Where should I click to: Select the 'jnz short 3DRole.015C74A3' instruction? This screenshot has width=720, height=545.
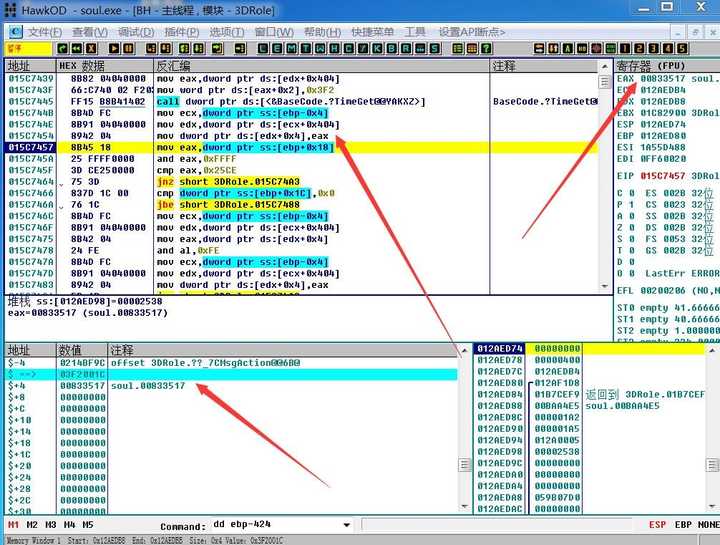tap(228, 182)
